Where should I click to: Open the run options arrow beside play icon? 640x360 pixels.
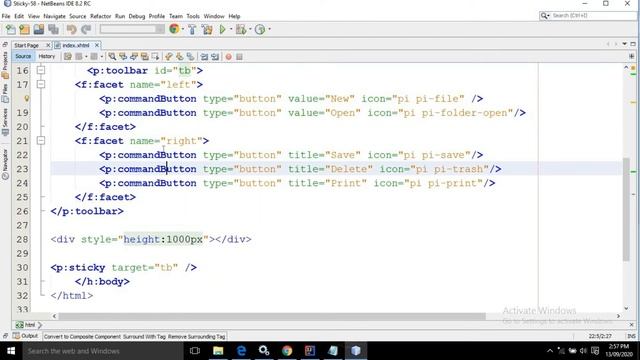pos(231,29)
